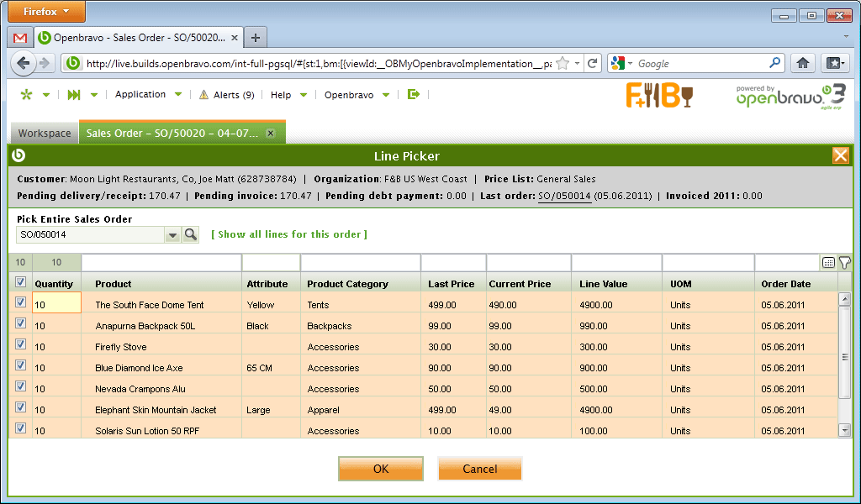The height and width of the screenshot is (504, 861).
Task: Uncheck The South Face Dome Tent row
Action: tap(20, 302)
